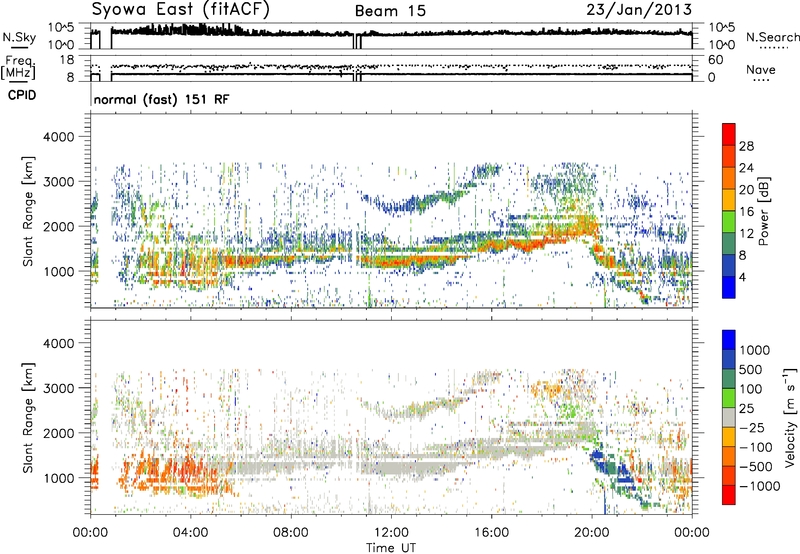Click the '-25' value on Velocity scale
The height and width of the screenshot is (554, 800).
[751, 427]
